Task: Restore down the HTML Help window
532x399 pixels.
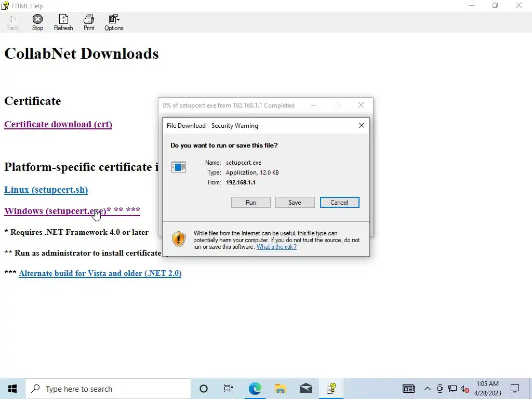Action: (495, 5)
